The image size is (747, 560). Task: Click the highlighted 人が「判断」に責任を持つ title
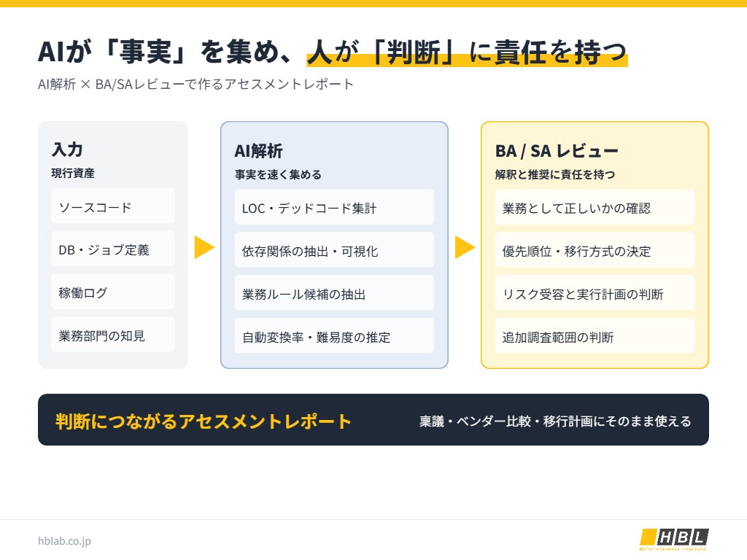click(467, 52)
